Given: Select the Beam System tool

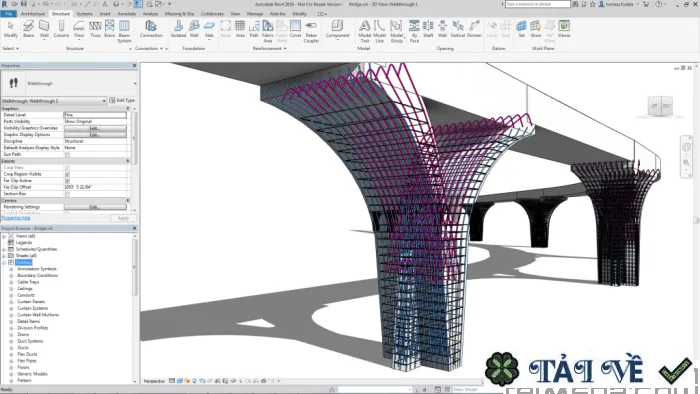Looking at the screenshot, I should [x=124, y=31].
